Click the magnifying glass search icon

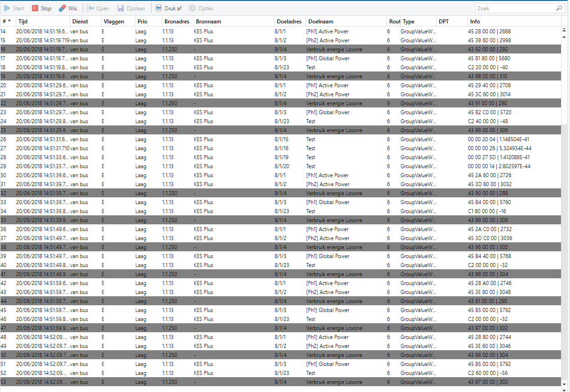pyautogui.click(x=559, y=8)
